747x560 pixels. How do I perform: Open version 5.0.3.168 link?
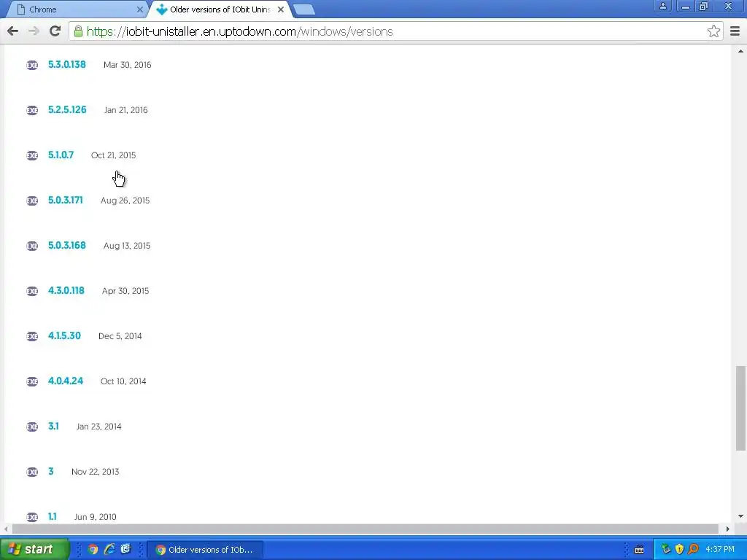pos(66,245)
